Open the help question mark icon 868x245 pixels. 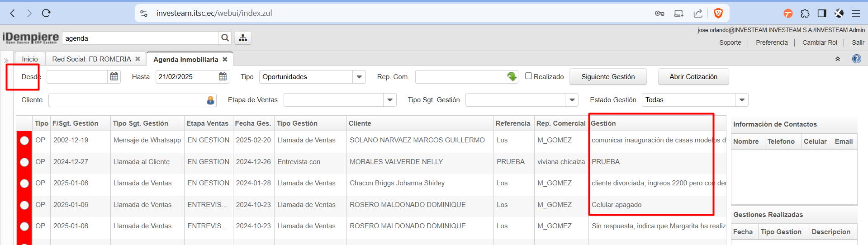856,59
